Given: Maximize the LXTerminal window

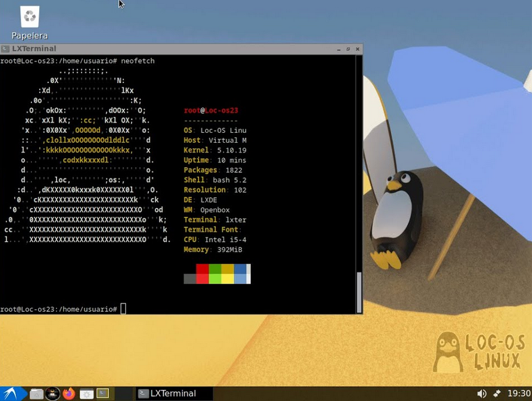Looking at the screenshot, I should pos(348,49).
